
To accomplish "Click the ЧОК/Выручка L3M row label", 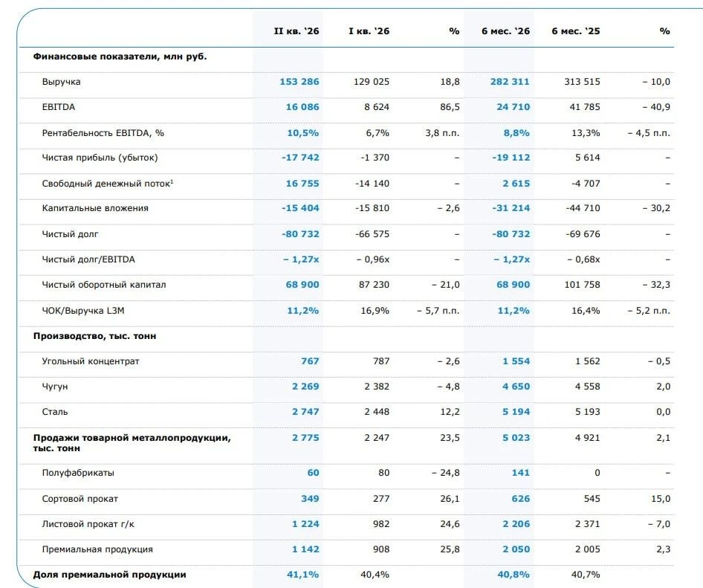I will [x=83, y=311].
